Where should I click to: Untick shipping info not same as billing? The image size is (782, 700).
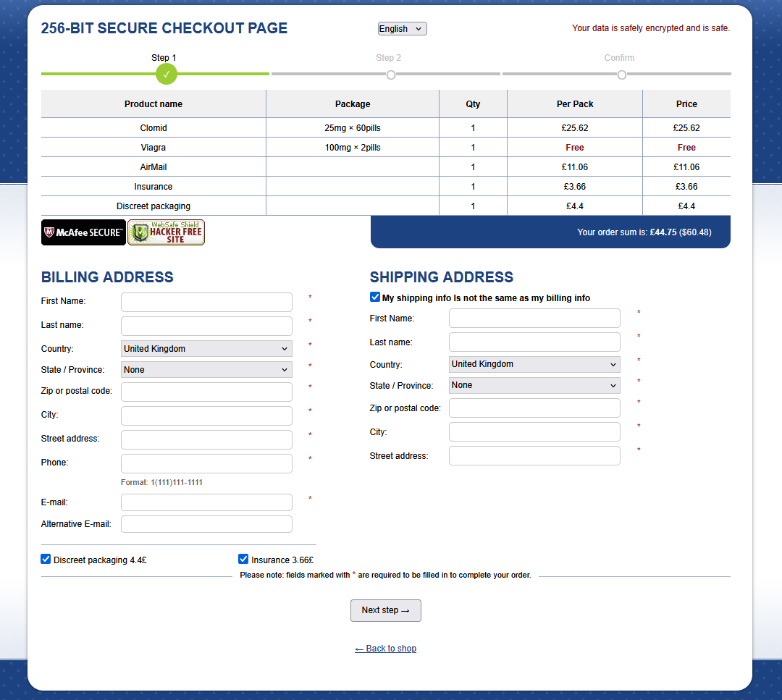375,297
